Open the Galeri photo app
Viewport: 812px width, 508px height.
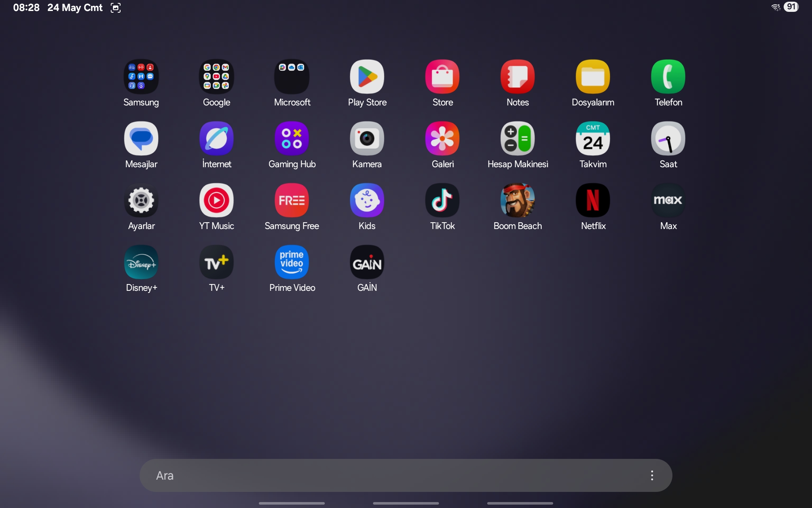pos(442,138)
